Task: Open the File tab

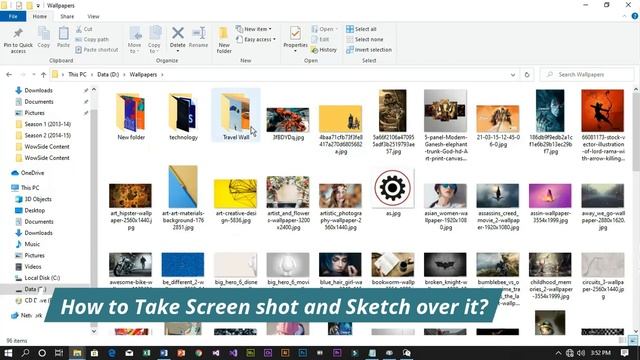Action: pos(13,17)
